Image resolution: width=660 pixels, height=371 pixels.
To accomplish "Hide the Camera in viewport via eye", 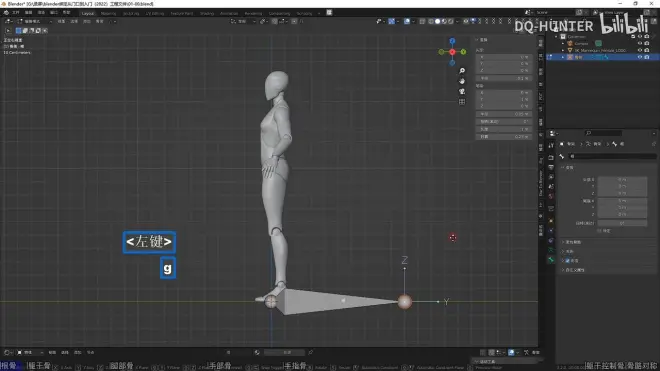I will click(640, 43).
